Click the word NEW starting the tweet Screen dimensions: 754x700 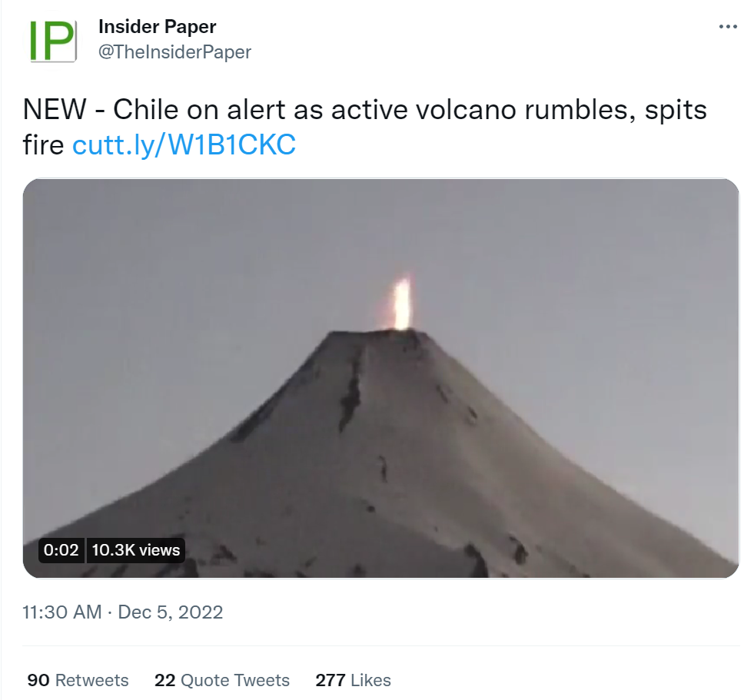(55, 110)
